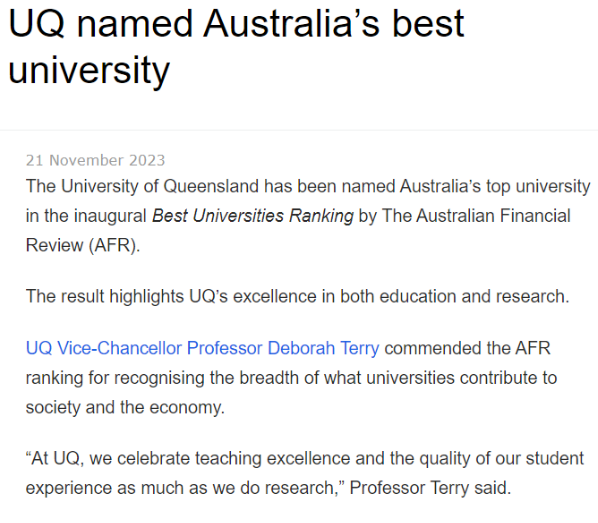Click the phrase named Australia's top university

click(x=466, y=187)
